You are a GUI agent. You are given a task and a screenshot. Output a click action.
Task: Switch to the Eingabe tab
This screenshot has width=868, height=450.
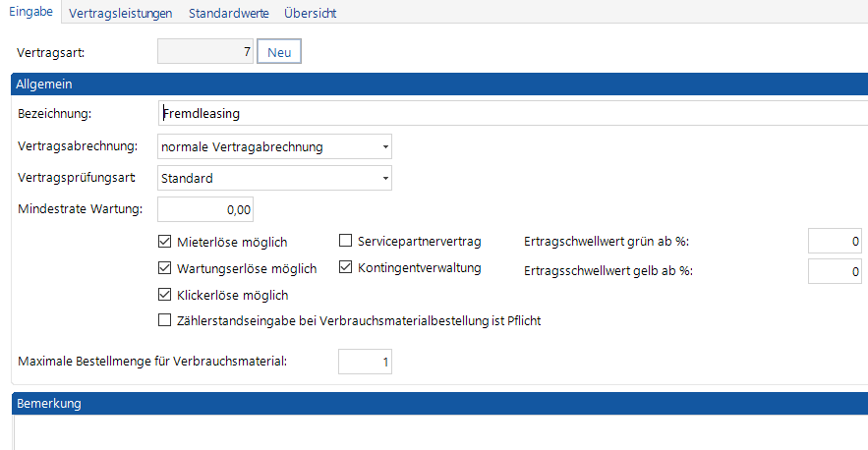(30, 13)
